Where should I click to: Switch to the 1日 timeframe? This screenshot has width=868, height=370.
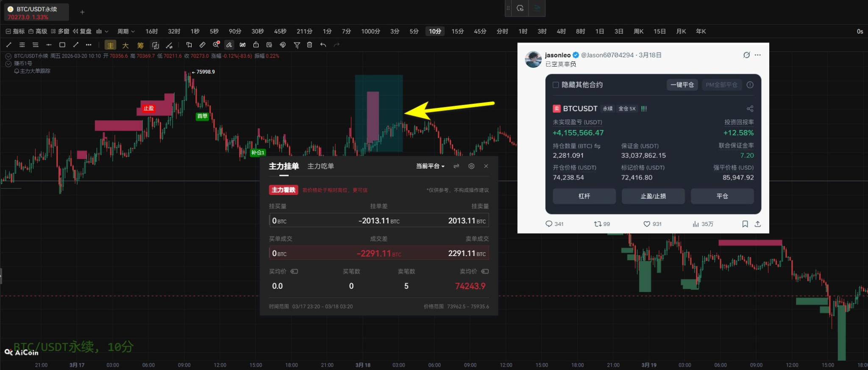click(x=600, y=31)
